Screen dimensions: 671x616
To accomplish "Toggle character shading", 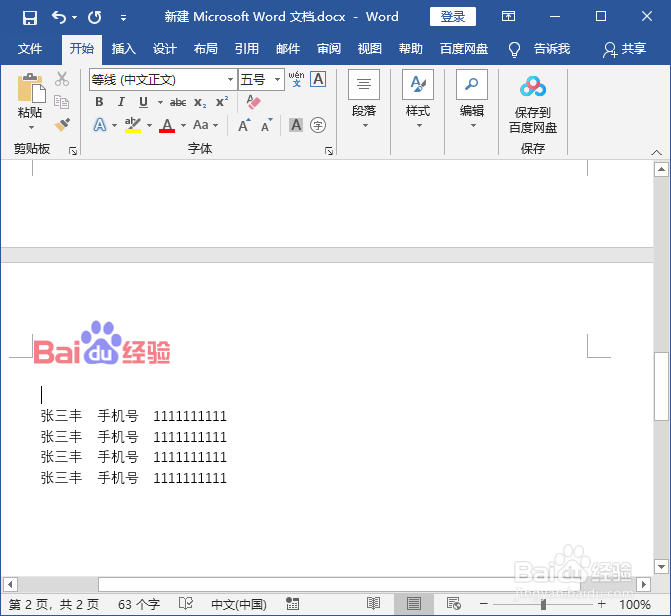I will pos(296,125).
